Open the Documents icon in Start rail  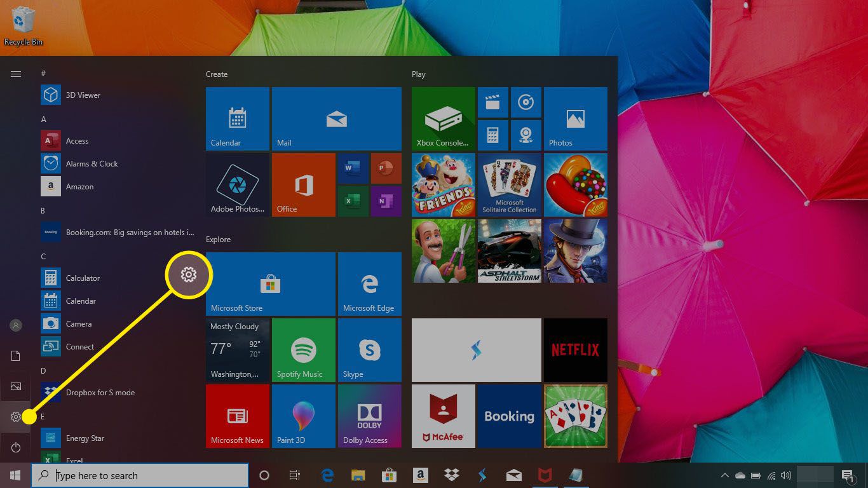[x=16, y=356]
